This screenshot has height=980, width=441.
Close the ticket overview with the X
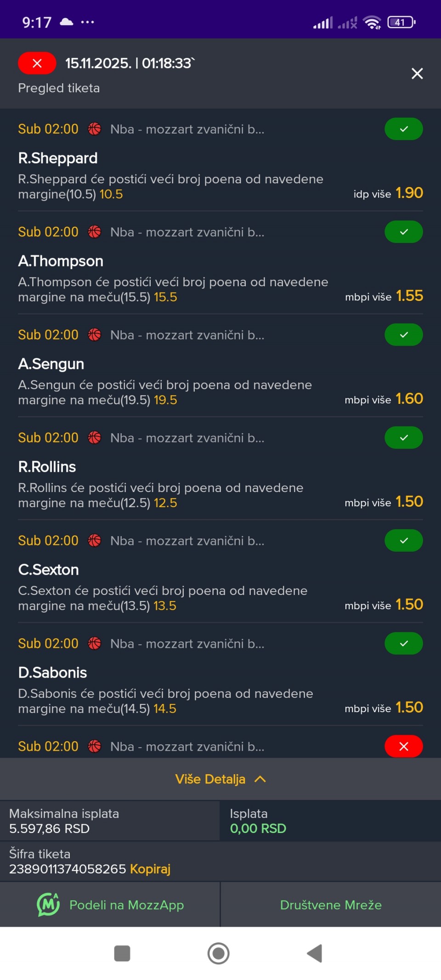coord(417,74)
